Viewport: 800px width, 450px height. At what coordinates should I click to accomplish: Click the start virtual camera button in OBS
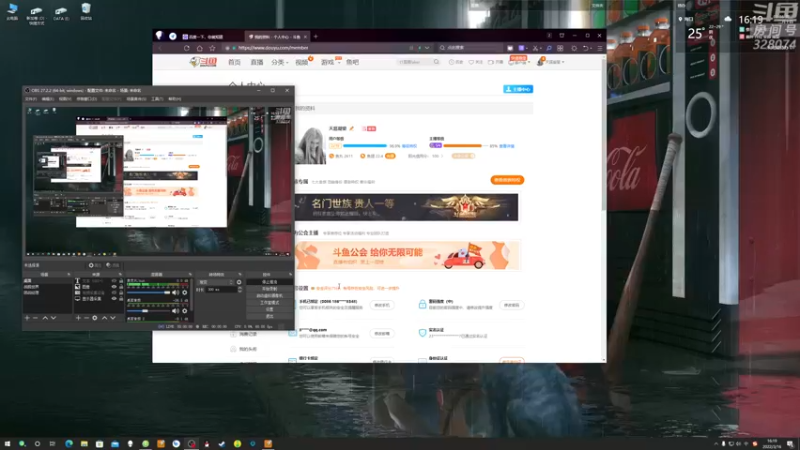(269, 295)
